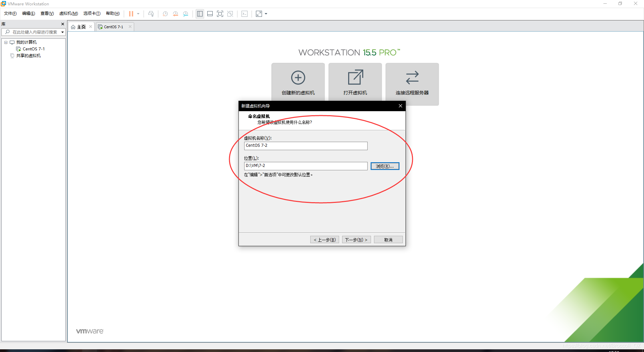Open the 选项卡(T) menu
Image resolution: width=644 pixels, height=352 pixels.
92,13
